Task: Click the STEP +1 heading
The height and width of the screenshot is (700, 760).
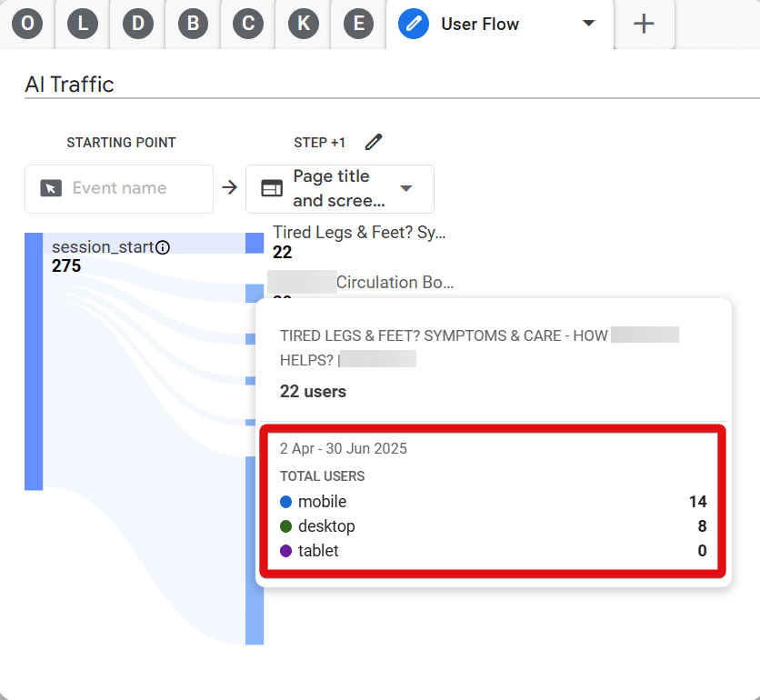Action: pos(319,143)
